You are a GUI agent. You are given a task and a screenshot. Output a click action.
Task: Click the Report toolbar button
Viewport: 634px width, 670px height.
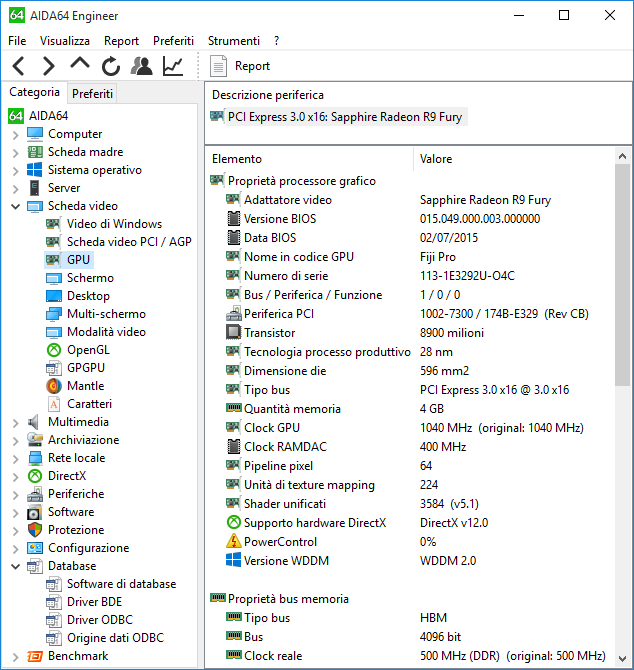240,66
